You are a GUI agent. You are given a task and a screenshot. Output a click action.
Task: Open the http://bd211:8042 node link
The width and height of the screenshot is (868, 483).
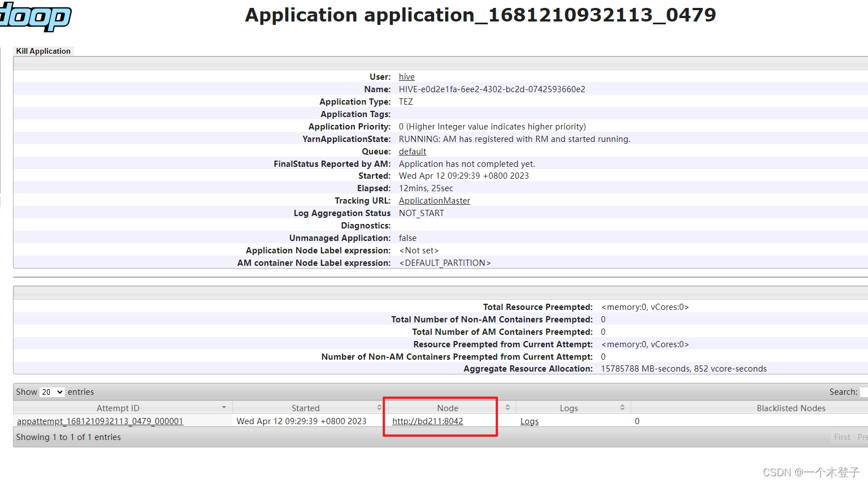point(427,421)
